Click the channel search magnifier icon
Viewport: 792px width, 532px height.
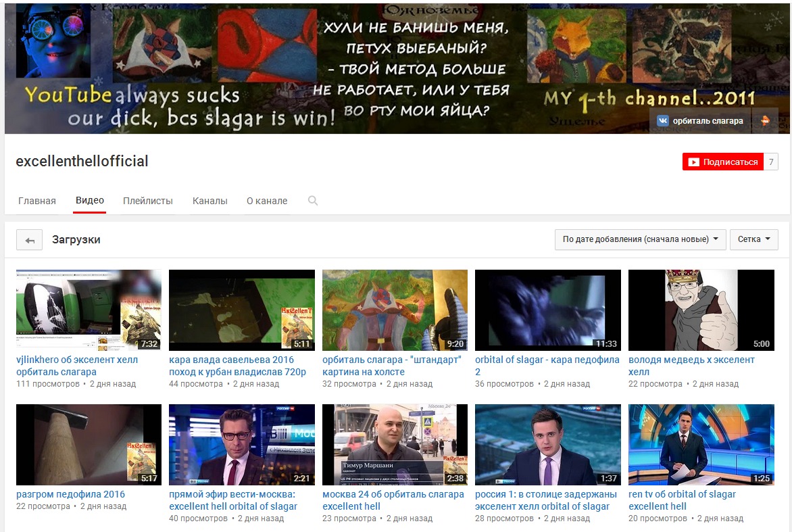313,201
